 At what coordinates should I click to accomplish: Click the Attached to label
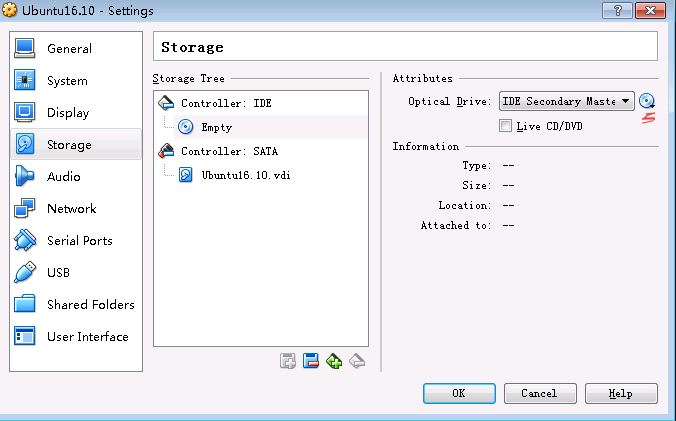click(x=456, y=225)
